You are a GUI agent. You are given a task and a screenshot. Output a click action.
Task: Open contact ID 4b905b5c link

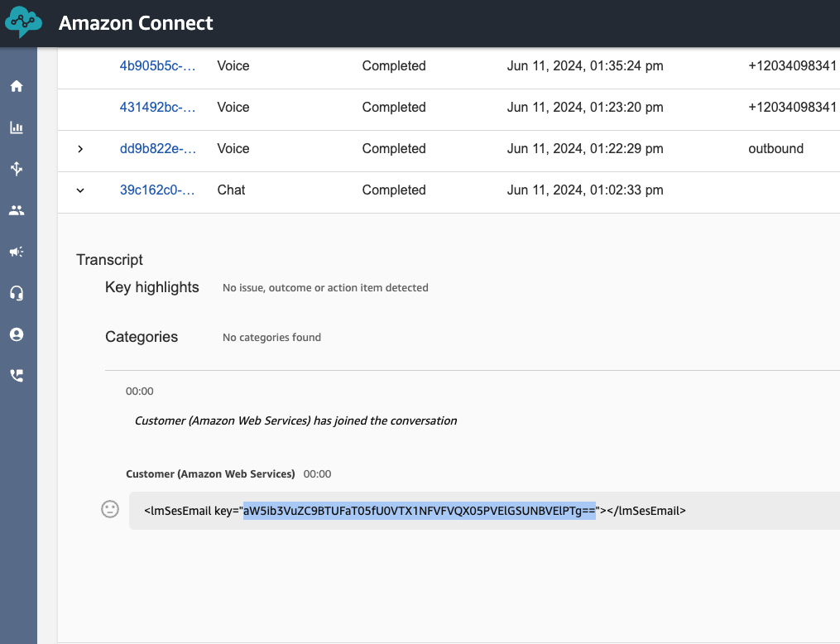(x=157, y=66)
